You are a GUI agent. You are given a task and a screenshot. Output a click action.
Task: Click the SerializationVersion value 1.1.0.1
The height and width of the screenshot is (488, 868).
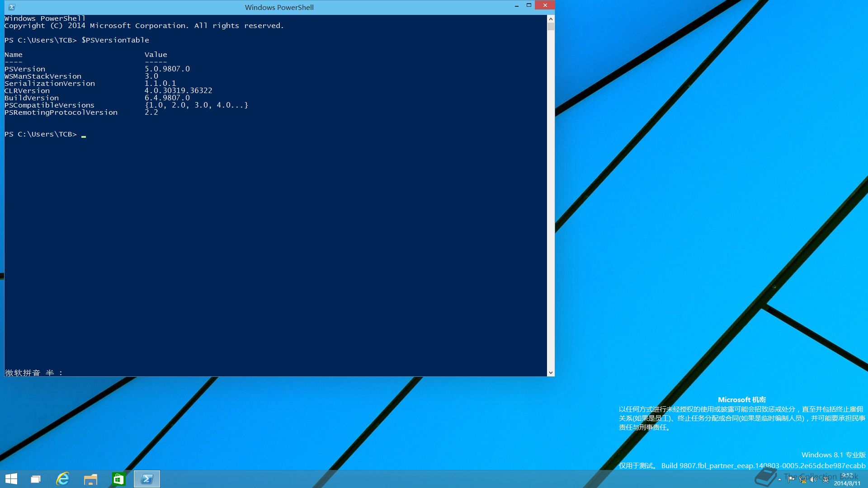pyautogui.click(x=160, y=84)
